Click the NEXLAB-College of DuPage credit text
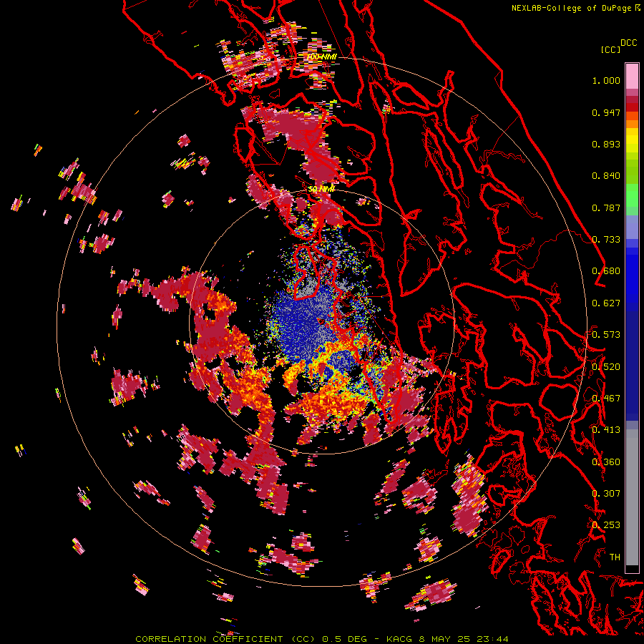Viewport: 644px width, 644px height. point(571,8)
